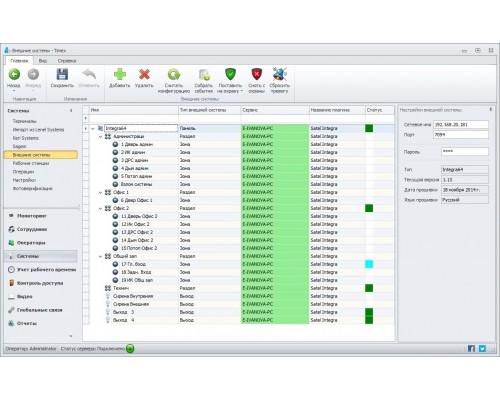Collapse the Общий зал section node

[x=100, y=256]
